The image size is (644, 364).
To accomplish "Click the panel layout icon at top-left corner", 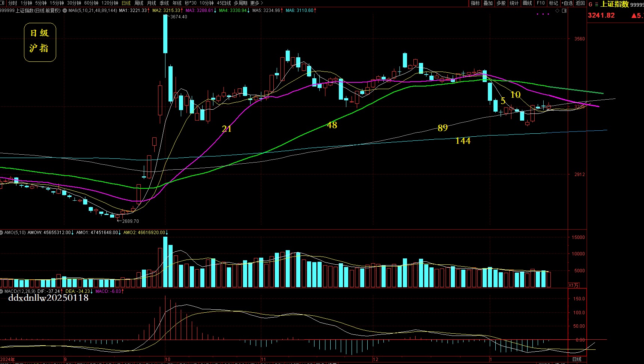I will (2, 3).
